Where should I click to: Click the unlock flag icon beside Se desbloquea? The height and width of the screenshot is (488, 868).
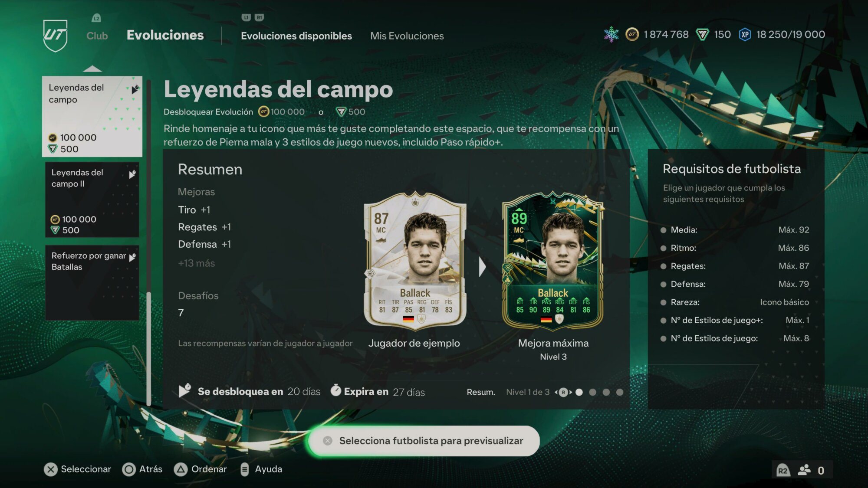pyautogui.click(x=184, y=390)
